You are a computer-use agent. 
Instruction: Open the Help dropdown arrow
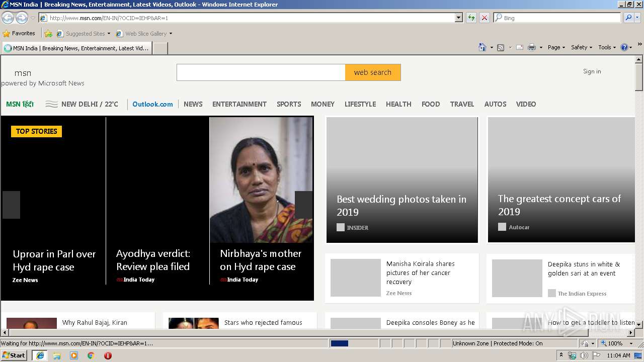point(631,47)
